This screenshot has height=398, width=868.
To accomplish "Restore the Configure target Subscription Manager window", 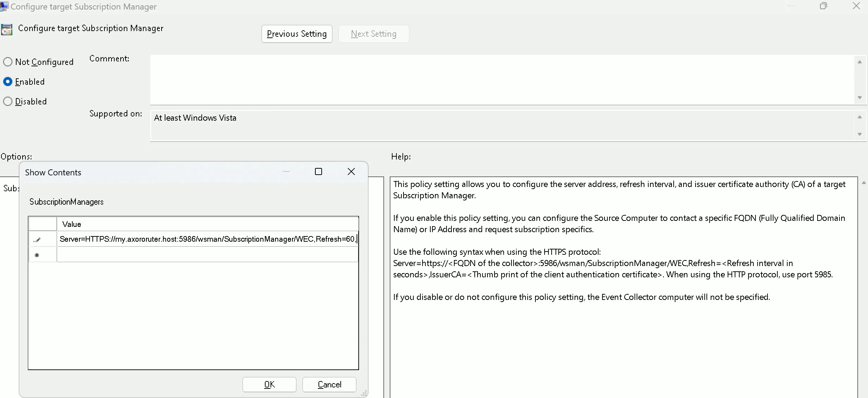I will [824, 6].
